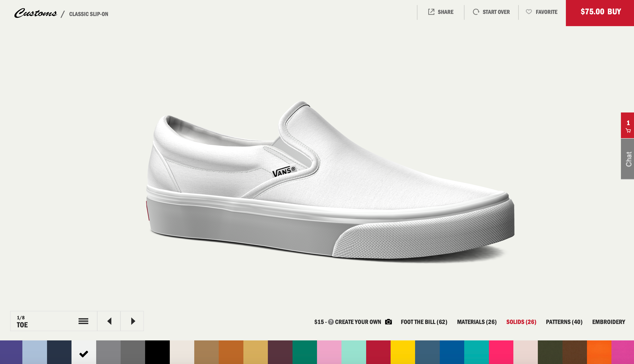Open the shopping cart side tab
The width and height of the screenshot is (634, 364).
(628, 126)
